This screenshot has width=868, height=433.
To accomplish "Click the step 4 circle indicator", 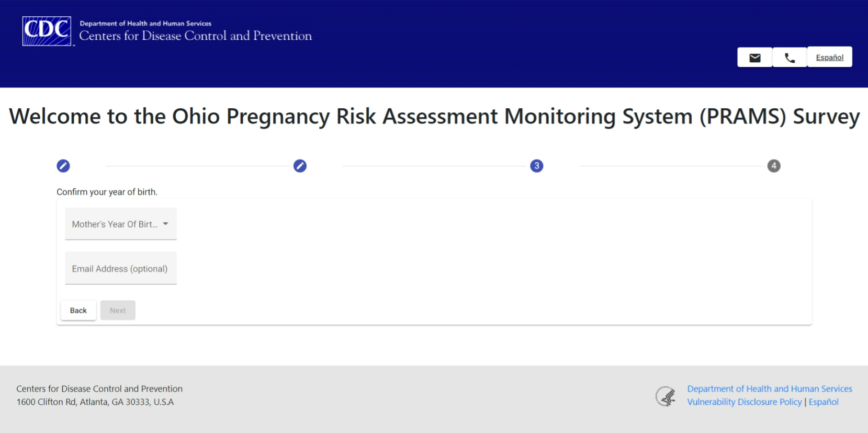I will click(x=774, y=166).
